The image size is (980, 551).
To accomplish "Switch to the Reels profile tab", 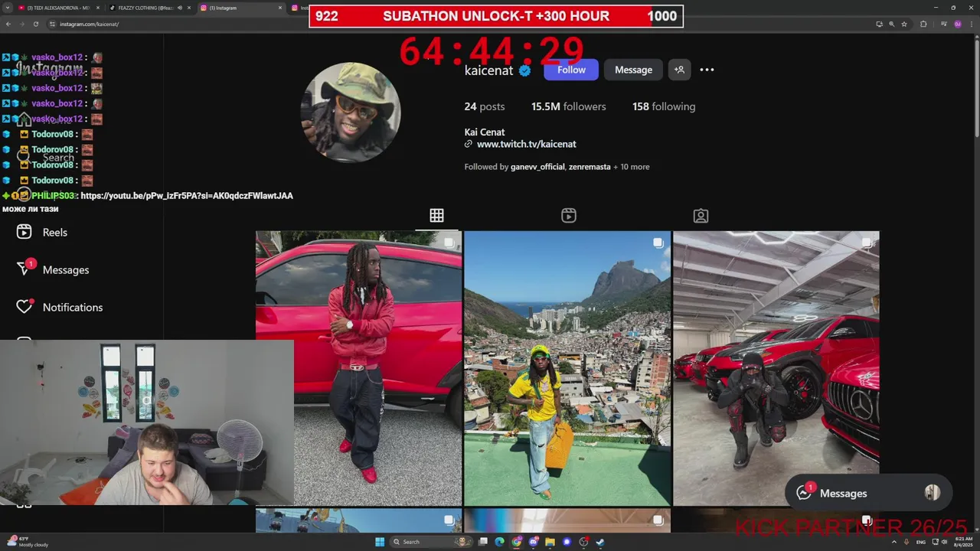I will [569, 216].
